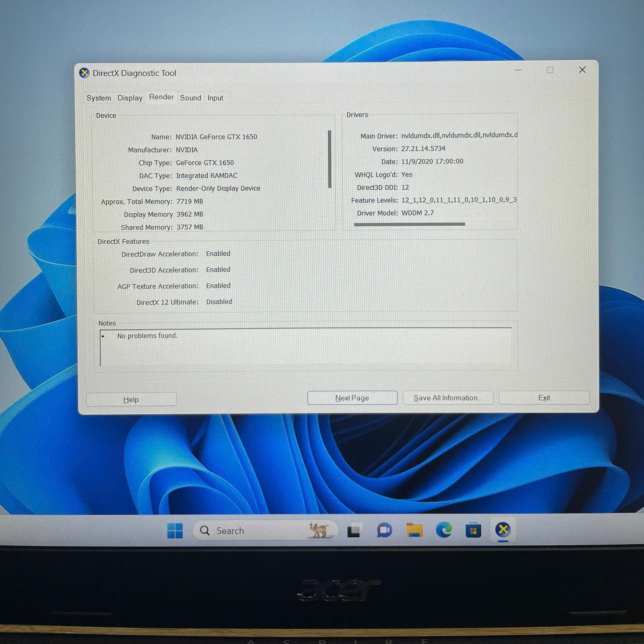Image resolution: width=644 pixels, height=644 pixels.
Task: Open the Windows Start menu
Action: (175, 531)
